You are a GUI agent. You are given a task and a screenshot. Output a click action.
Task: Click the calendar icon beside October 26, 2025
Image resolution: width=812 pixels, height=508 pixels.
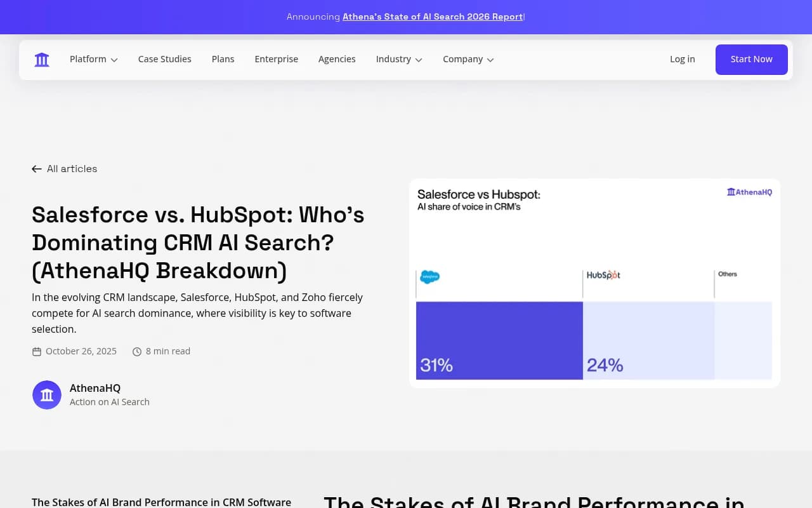(37, 352)
